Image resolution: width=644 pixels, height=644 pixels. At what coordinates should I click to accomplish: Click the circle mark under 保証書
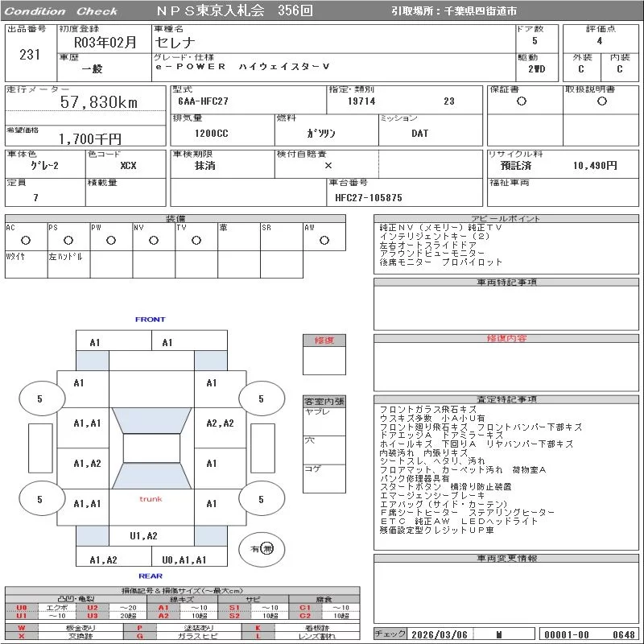pos(521,101)
